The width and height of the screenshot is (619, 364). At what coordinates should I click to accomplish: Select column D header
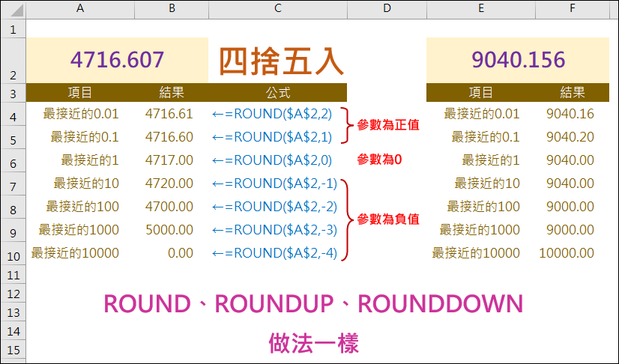click(x=387, y=9)
